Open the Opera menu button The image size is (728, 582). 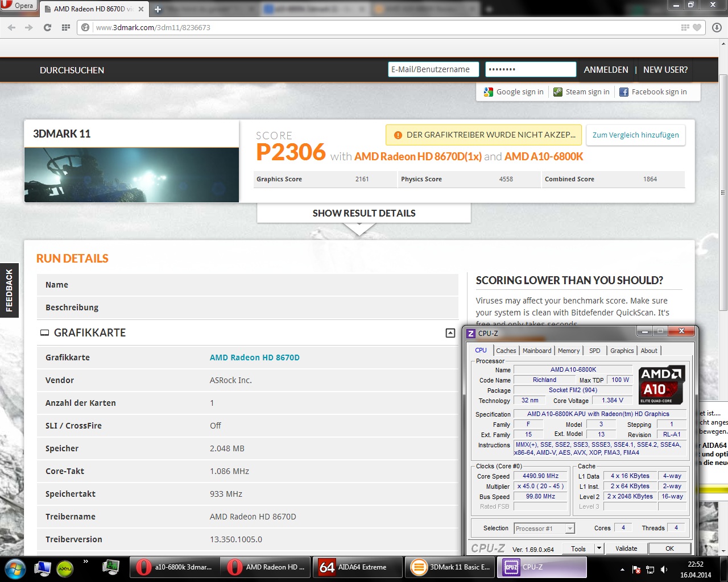pyautogui.click(x=19, y=6)
